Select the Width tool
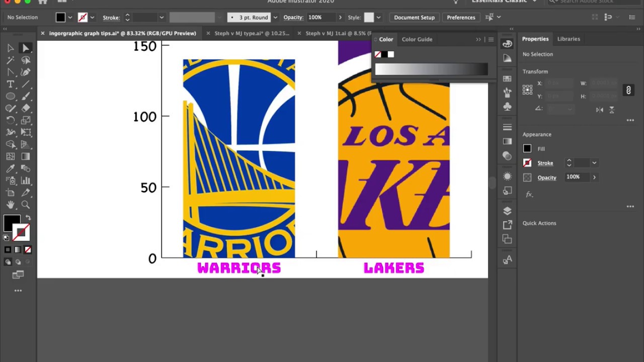The image size is (644, 362). 11,132
